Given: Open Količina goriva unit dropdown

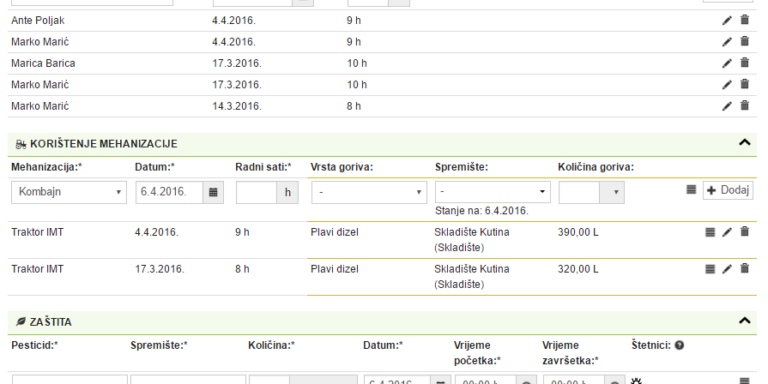Looking at the screenshot, I should (612, 192).
